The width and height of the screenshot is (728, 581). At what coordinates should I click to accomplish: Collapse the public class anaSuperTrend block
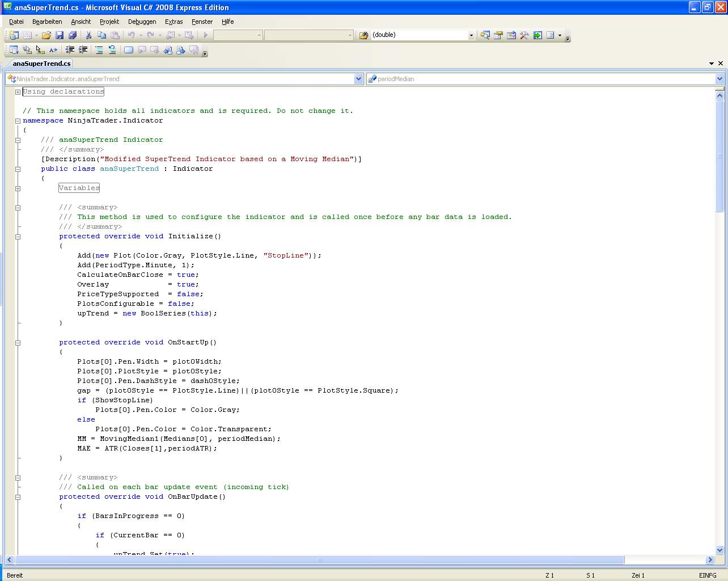click(18, 169)
